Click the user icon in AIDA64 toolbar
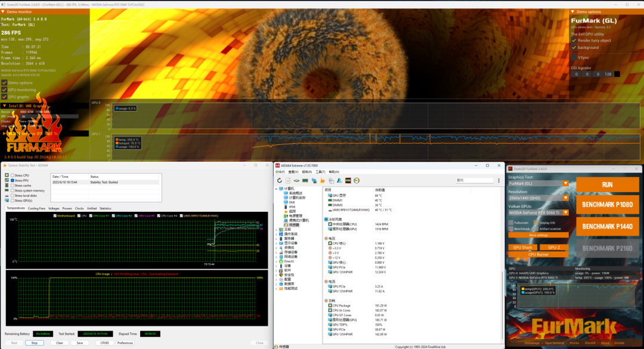The height and width of the screenshot is (349, 644). 339,180
